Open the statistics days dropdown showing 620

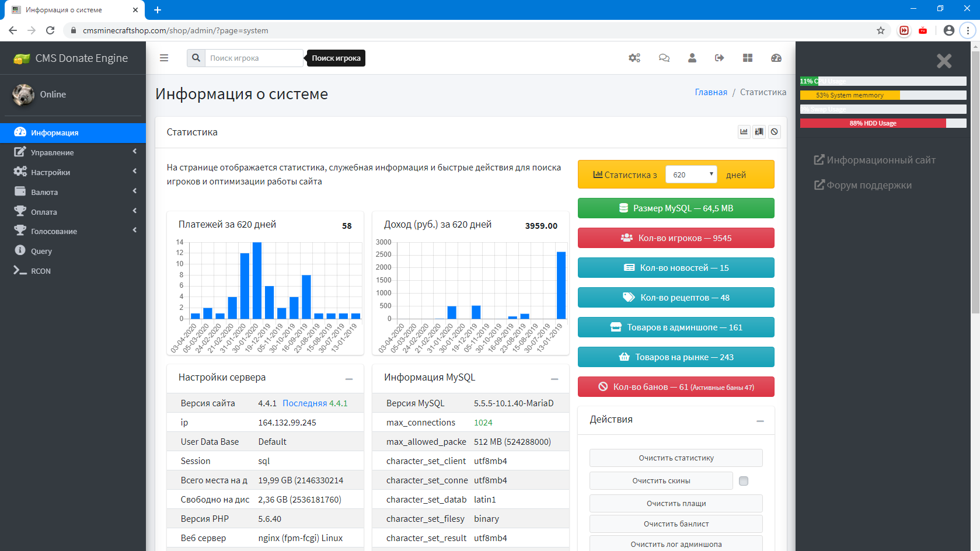pyautogui.click(x=692, y=175)
